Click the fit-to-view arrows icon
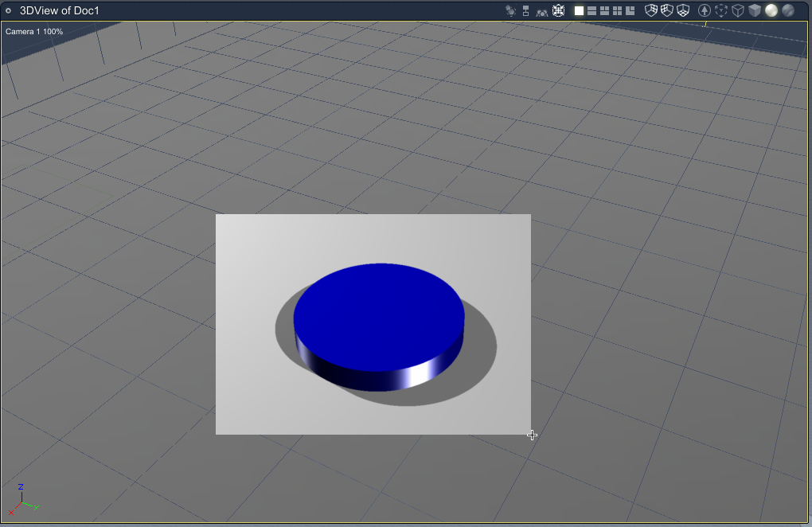812x527 pixels. (x=558, y=10)
